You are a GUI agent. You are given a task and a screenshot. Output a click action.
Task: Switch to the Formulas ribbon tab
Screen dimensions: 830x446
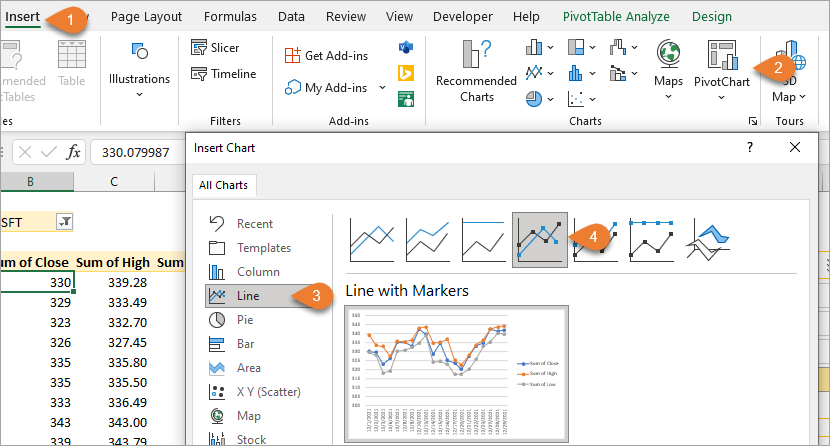[230, 17]
